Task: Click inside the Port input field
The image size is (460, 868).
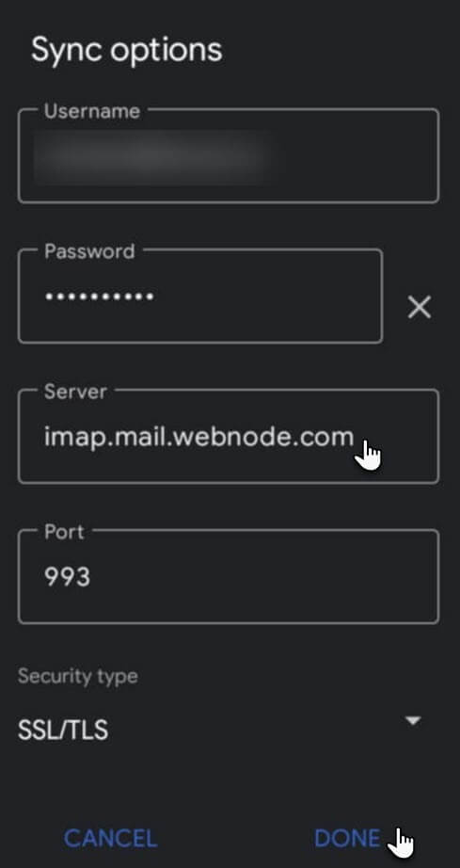Action: tap(229, 576)
